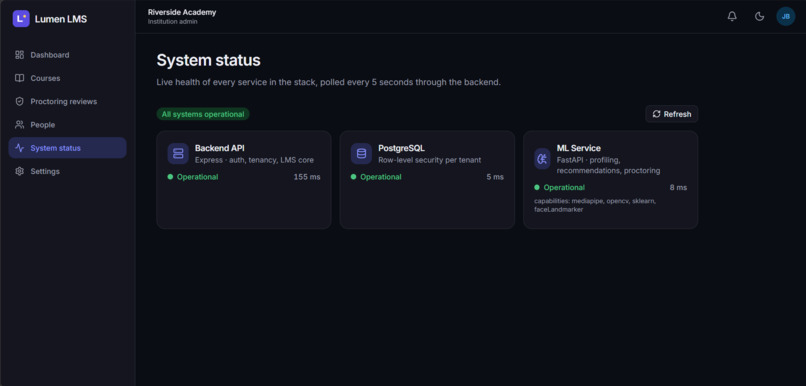The image size is (806, 386).
Task: Open Settings from sidebar
Action: point(67,171)
